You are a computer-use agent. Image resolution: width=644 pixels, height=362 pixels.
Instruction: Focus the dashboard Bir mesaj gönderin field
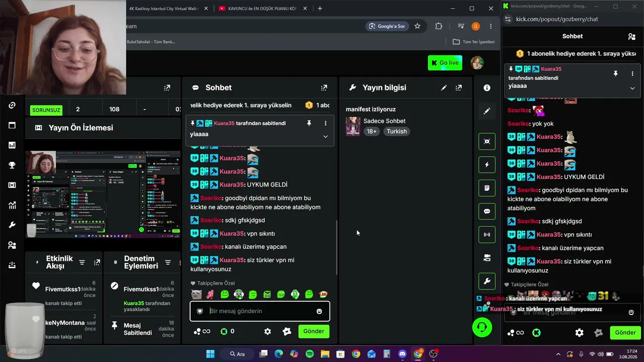[260, 311]
